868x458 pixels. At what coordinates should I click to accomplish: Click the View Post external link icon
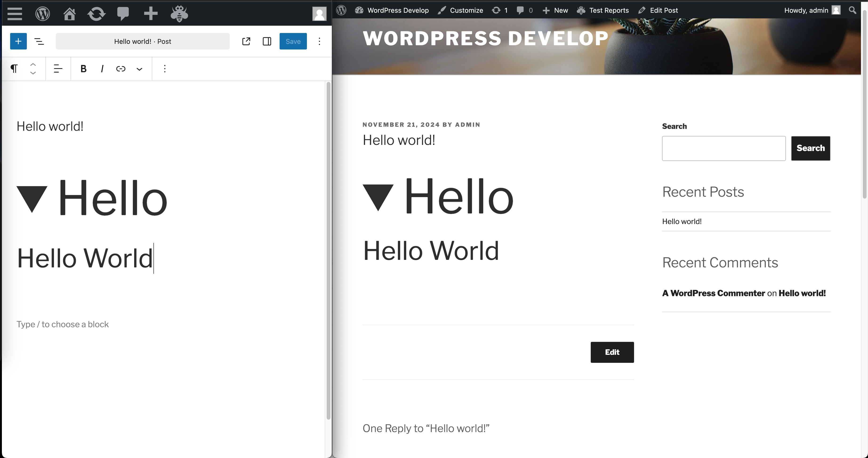point(246,41)
